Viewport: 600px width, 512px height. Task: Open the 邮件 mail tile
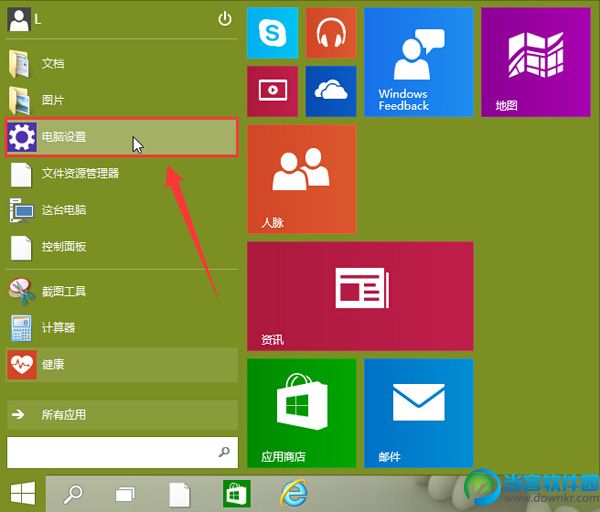click(x=419, y=413)
